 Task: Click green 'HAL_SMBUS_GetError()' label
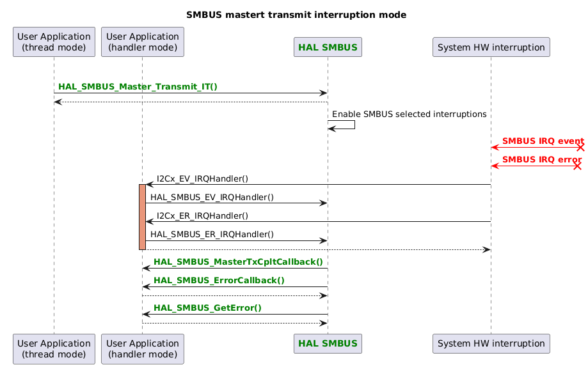point(207,308)
